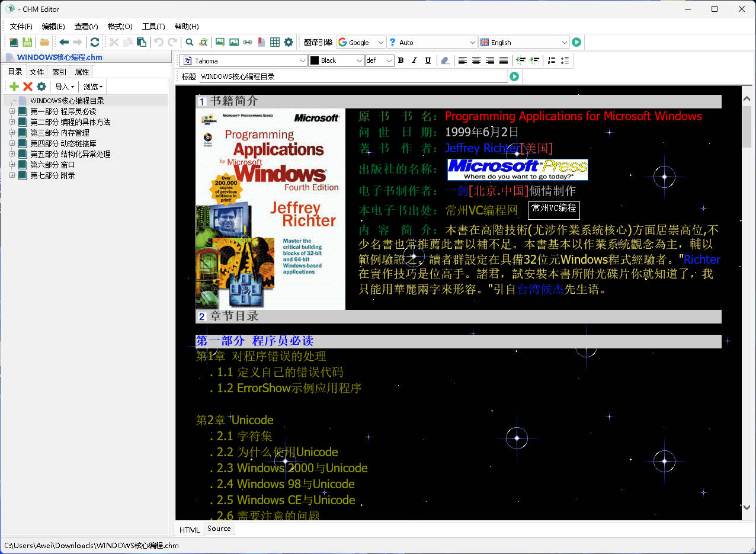756x554 pixels.
Task: Save the CHM with the green disk icon
Action: [27, 42]
